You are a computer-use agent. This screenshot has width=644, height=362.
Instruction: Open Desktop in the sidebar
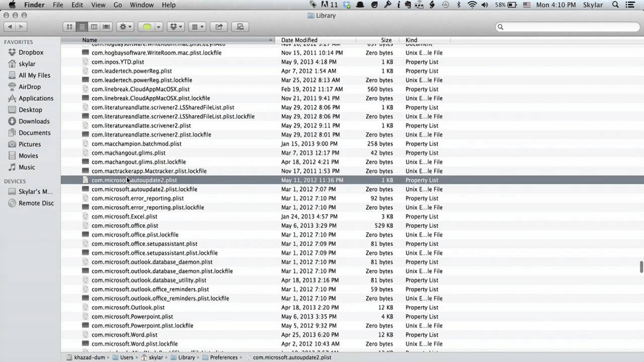[x=30, y=110]
